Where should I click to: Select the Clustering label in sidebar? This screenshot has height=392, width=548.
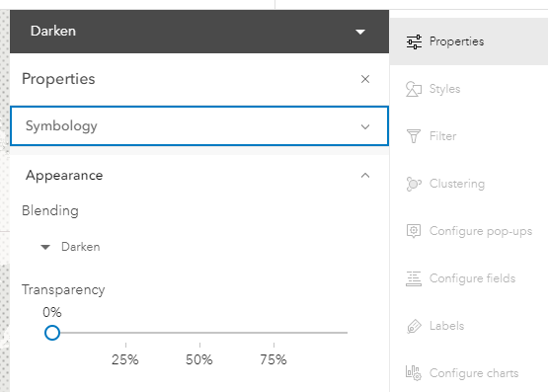pyautogui.click(x=457, y=184)
